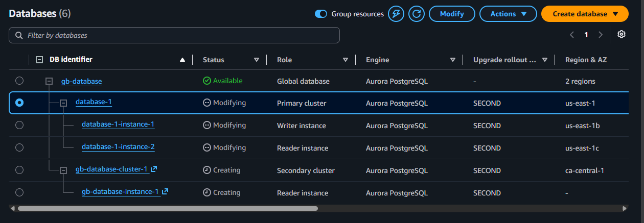
Task: Click the lightning bolt icon button
Action: tap(396, 14)
